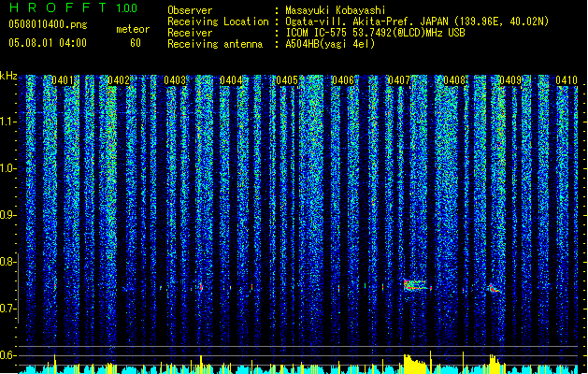
Task: Click the 0407 time marker
Action: [399, 80]
